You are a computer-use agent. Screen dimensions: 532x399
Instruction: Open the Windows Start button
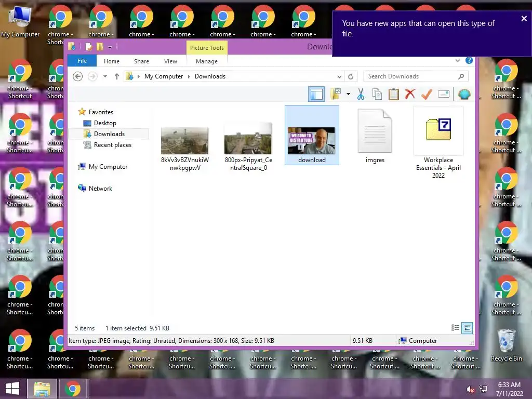coord(12,389)
